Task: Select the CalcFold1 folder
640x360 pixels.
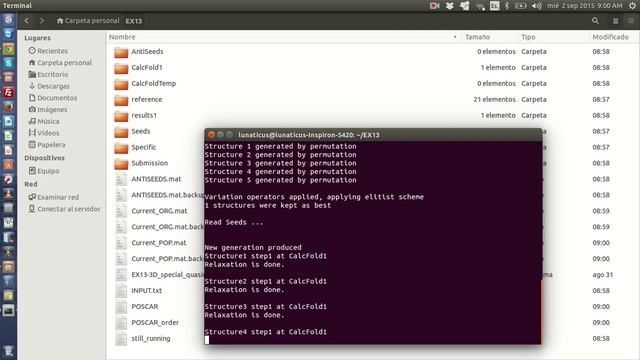Action: (147, 68)
